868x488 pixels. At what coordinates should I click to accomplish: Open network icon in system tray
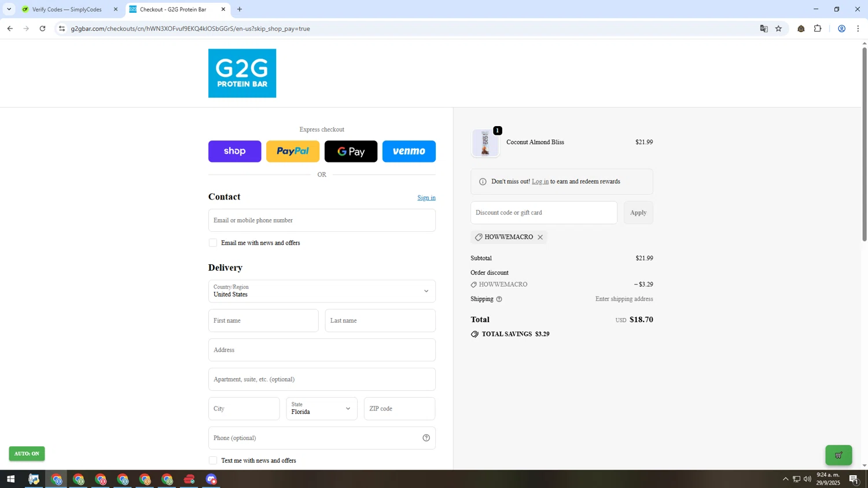coord(797,479)
